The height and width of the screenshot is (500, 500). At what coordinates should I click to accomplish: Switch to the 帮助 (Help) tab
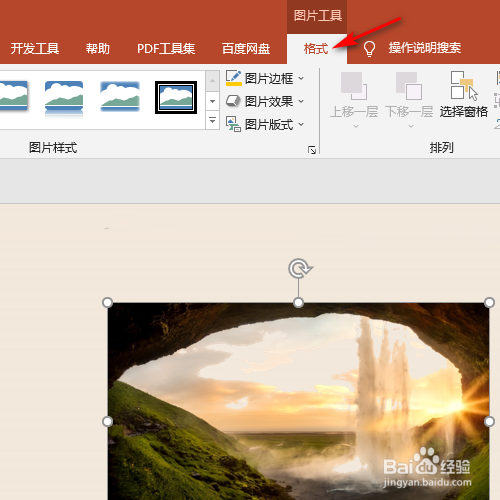tap(98, 49)
